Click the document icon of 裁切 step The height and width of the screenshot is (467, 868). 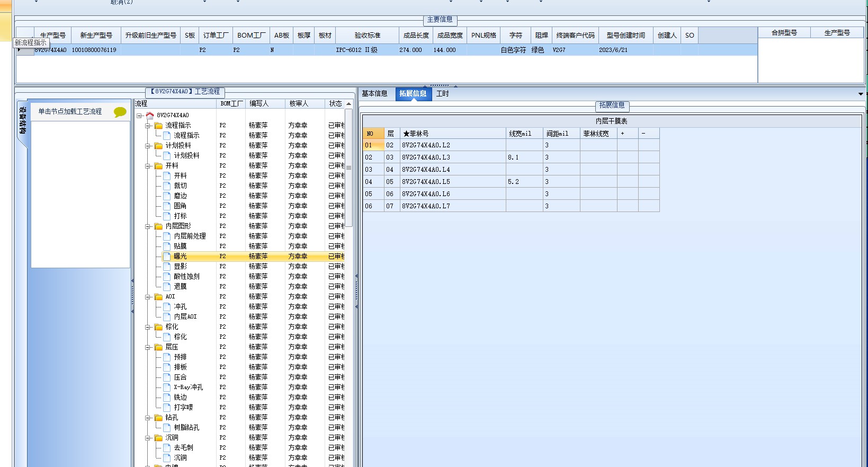click(x=167, y=186)
